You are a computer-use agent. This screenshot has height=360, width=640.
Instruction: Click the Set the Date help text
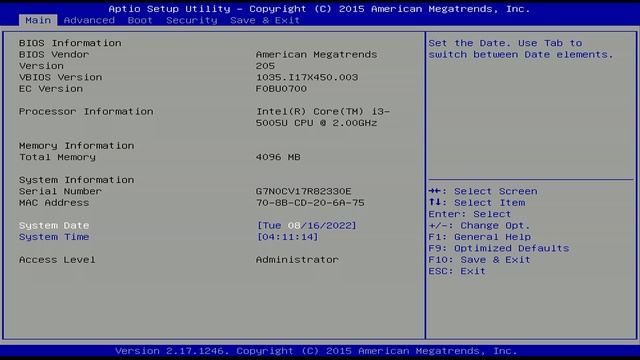(521, 49)
